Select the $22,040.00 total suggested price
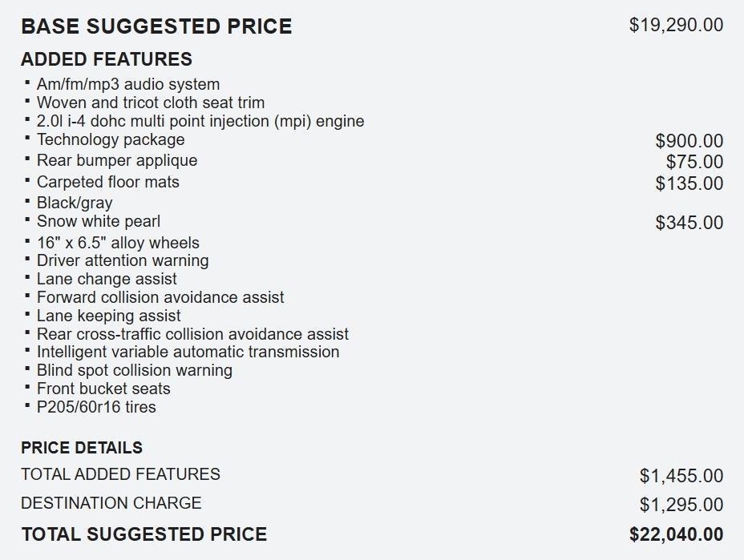Screen dimensions: 744x560 (x=676, y=534)
